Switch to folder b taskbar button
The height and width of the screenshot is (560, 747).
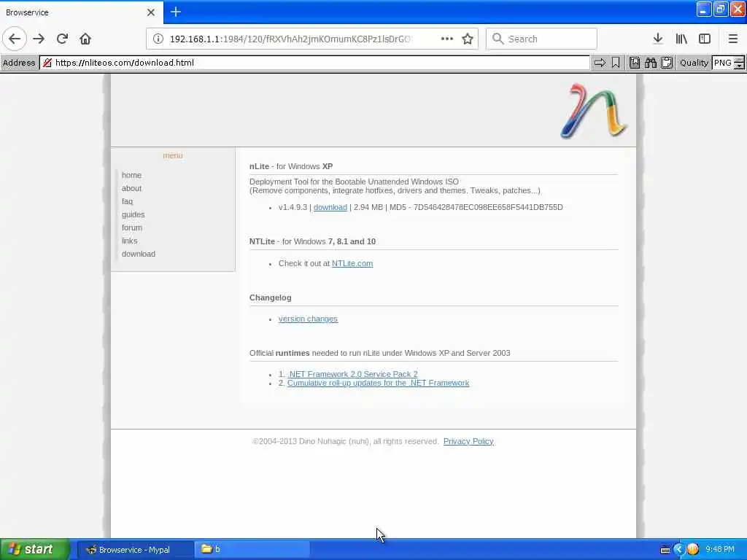pos(252,550)
